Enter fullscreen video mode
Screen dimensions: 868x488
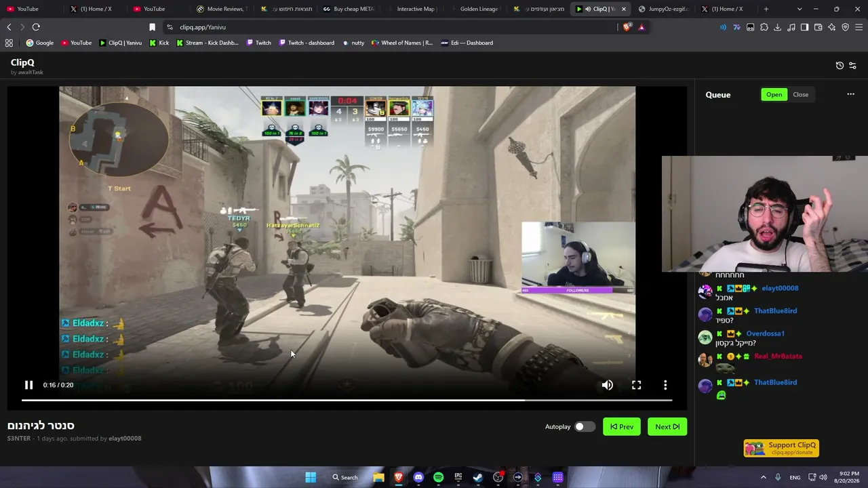(x=636, y=385)
